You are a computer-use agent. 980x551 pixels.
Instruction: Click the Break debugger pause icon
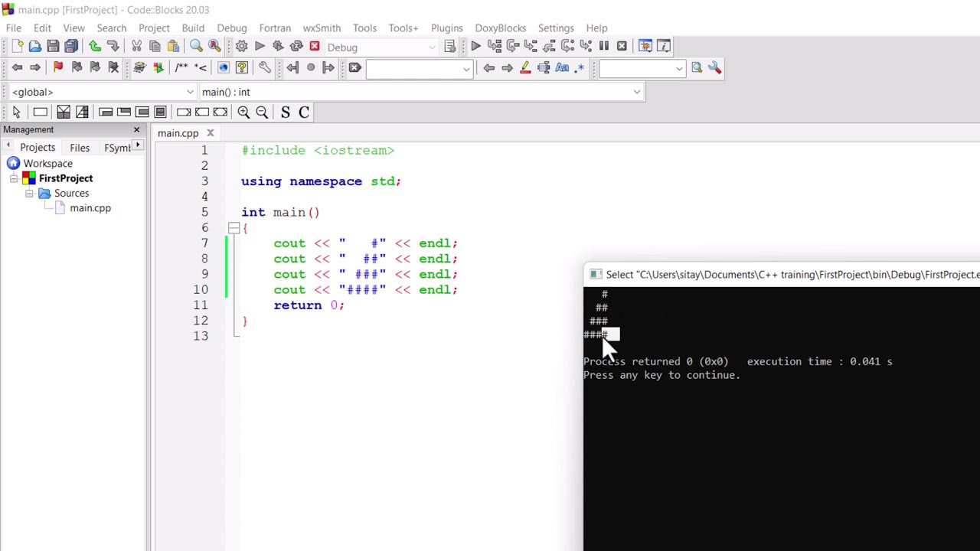click(x=603, y=47)
